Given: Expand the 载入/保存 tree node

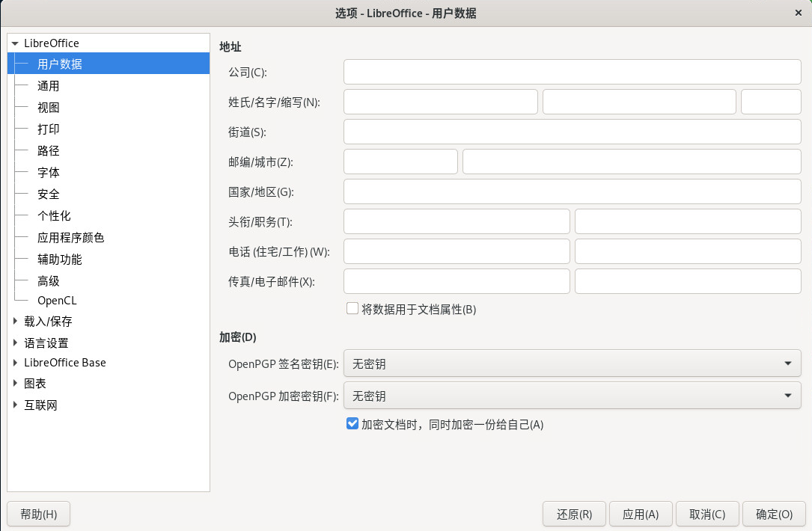Looking at the screenshot, I should click(15, 322).
